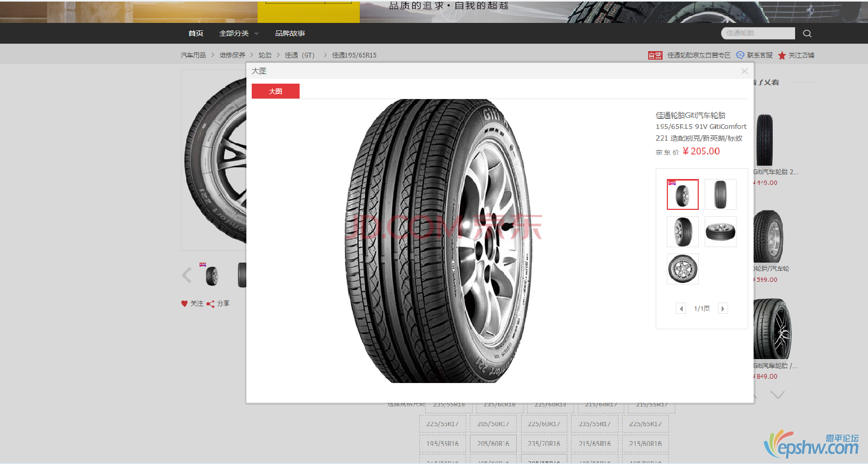Choose the 225/60R17 size option
This screenshot has width=868, height=464.
(544, 424)
